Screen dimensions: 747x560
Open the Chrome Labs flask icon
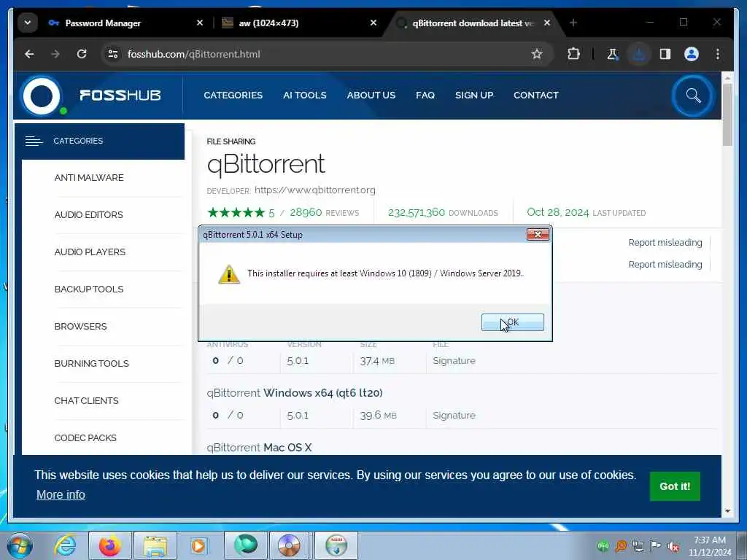click(613, 54)
